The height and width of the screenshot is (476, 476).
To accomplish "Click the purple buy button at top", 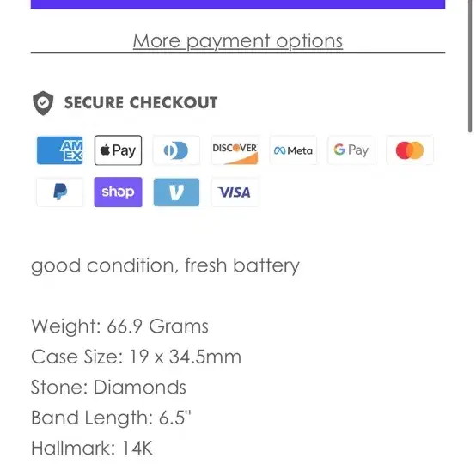I will coord(238,4).
